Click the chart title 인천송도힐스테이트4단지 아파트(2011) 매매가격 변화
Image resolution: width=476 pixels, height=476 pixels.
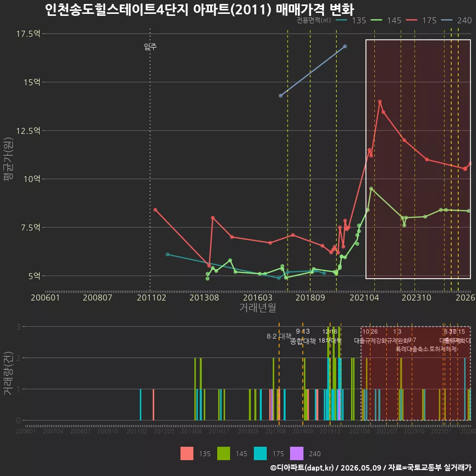tap(199, 10)
